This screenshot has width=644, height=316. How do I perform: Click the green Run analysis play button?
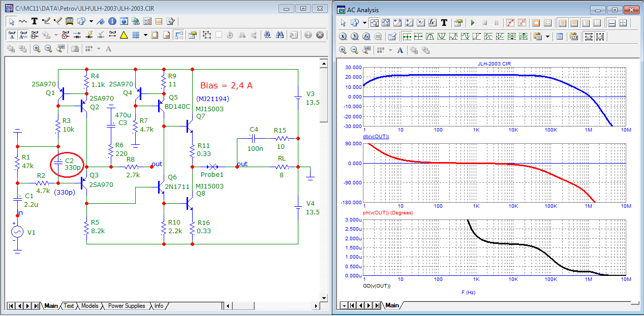[472, 23]
